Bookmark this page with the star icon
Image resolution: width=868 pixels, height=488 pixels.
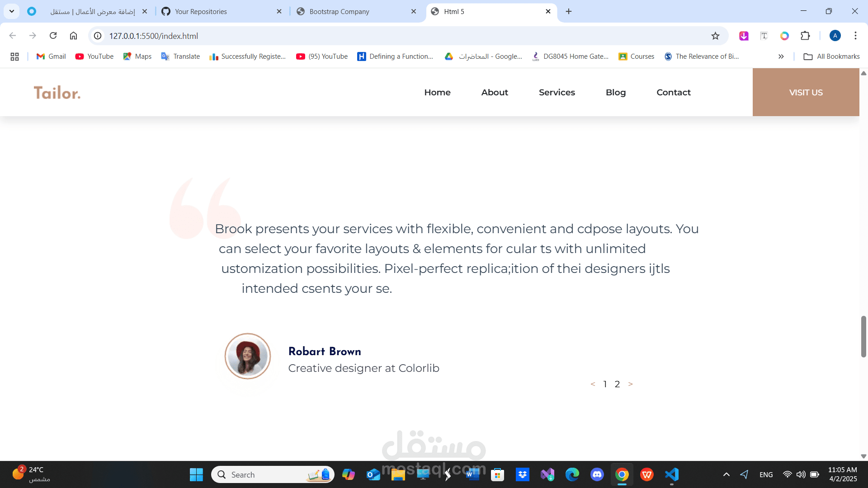click(x=715, y=36)
